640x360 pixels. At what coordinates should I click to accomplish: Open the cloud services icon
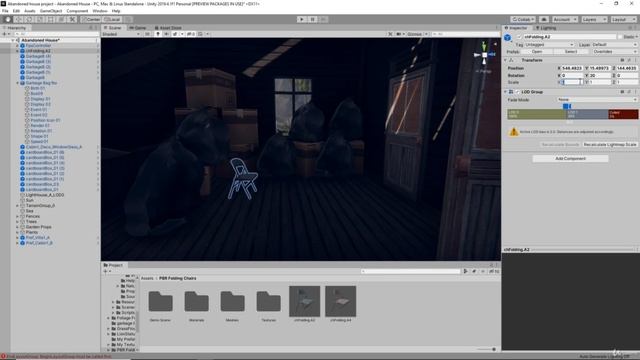[544, 19]
